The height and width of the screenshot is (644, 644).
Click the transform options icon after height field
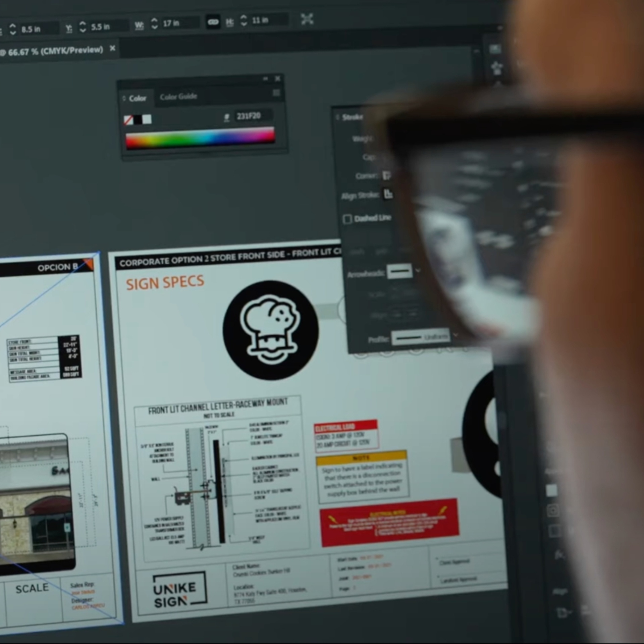coord(307,19)
